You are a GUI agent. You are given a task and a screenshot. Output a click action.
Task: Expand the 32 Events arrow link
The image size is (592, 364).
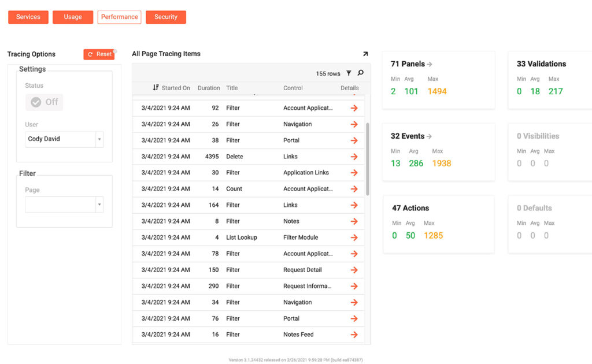[x=430, y=136]
